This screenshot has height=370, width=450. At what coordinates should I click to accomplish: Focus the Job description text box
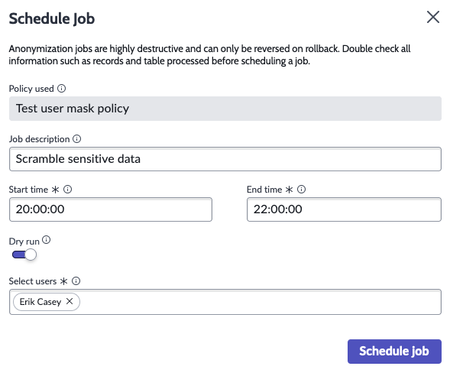click(x=225, y=159)
